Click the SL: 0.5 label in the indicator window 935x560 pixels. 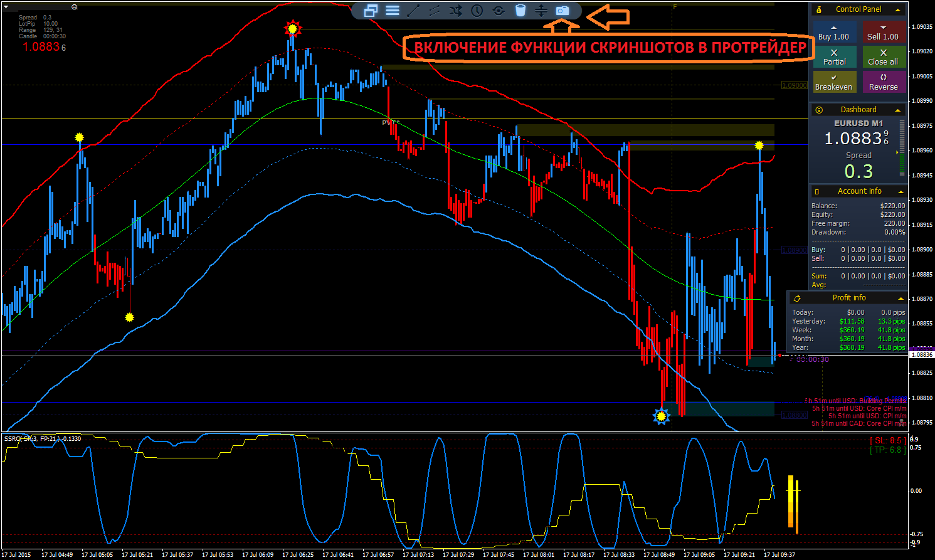(887, 441)
